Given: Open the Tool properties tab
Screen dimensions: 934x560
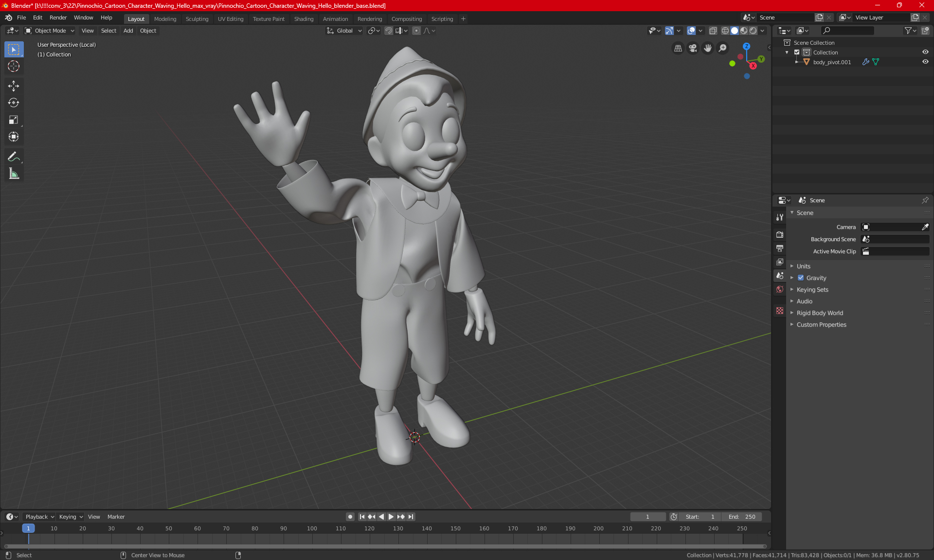Looking at the screenshot, I should tap(780, 217).
